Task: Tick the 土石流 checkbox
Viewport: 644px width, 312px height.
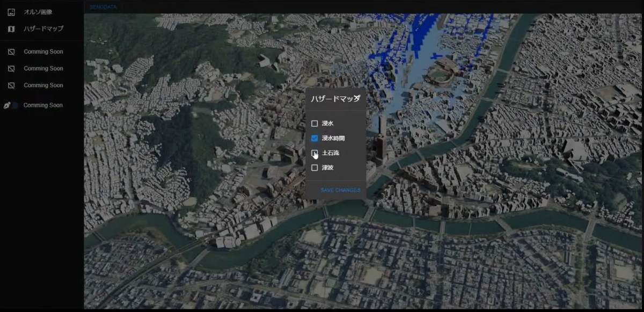Action: pyautogui.click(x=314, y=153)
